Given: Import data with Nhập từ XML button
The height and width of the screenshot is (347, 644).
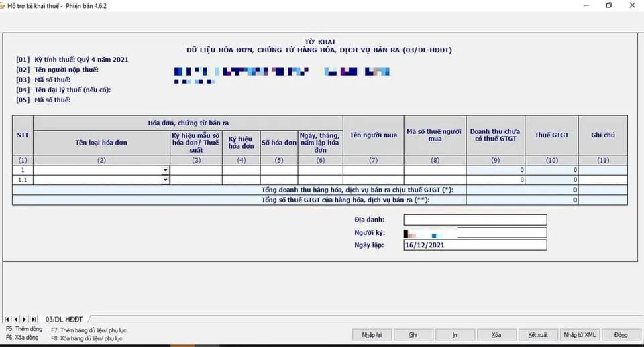Looking at the screenshot, I should [580, 335].
